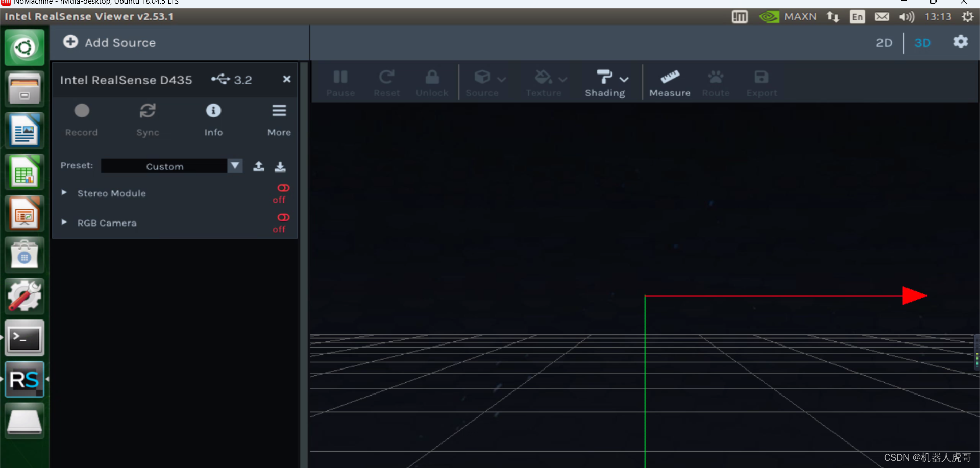Expand the RGB Camera section
The image size is (980, 468).
coord(64,223)
